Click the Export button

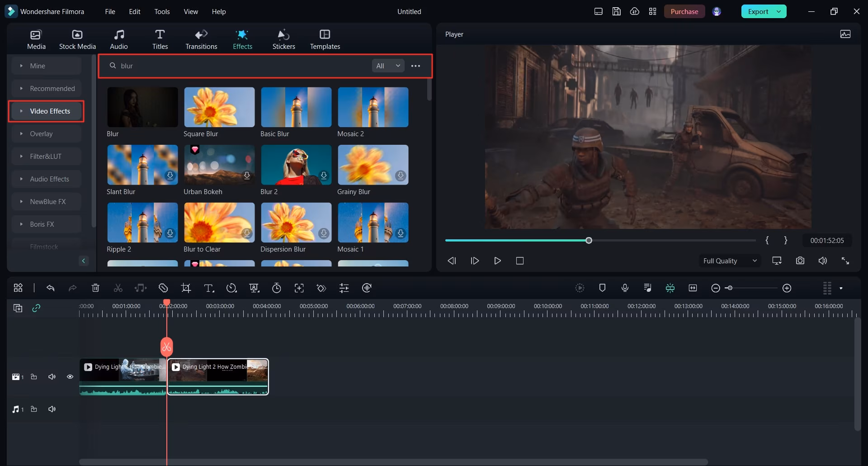pos(758,12)
